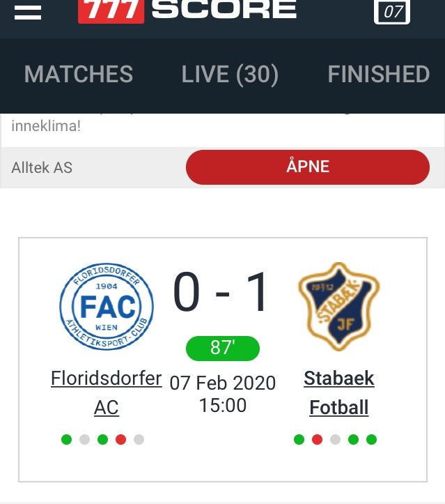Click the Alltek AS advertiser label

click(x=42, y=167)
